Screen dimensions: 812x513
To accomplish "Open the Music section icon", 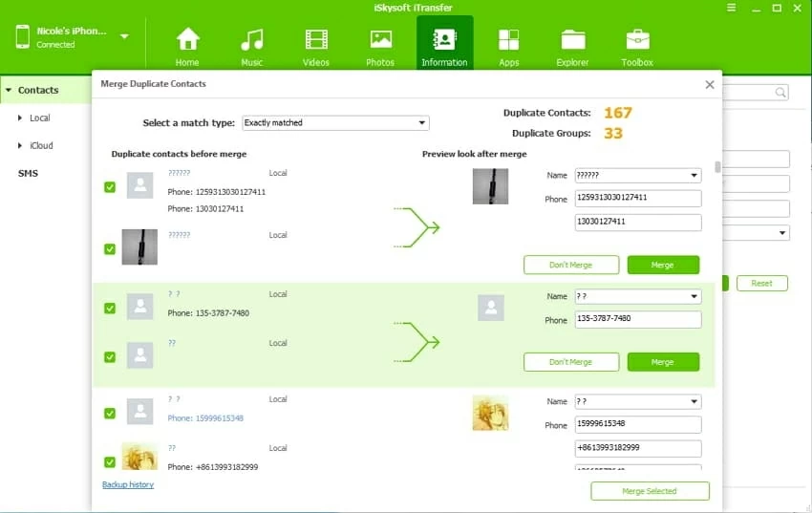I will [x=251, y=40].
